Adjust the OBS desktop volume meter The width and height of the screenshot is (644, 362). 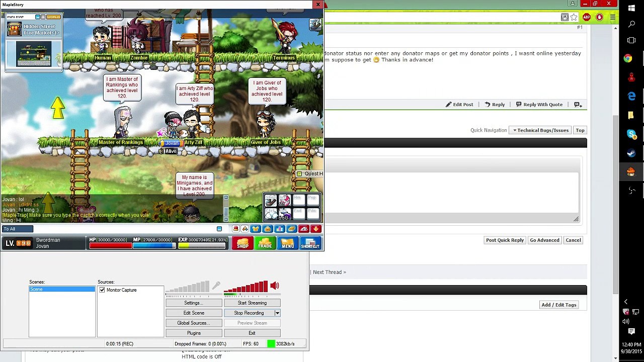coord(246,287)
